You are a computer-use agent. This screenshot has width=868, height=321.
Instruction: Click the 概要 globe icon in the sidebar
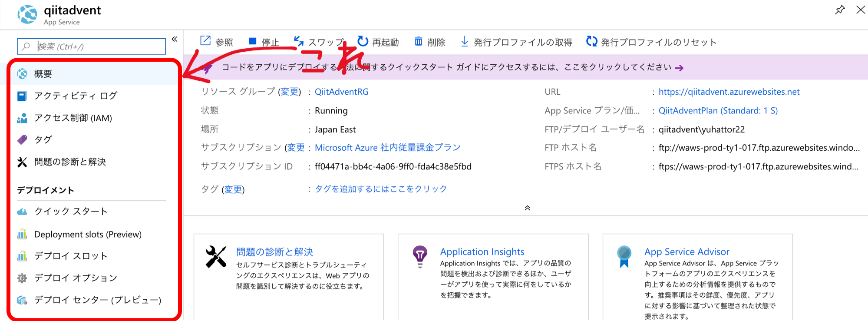(22, 74)
